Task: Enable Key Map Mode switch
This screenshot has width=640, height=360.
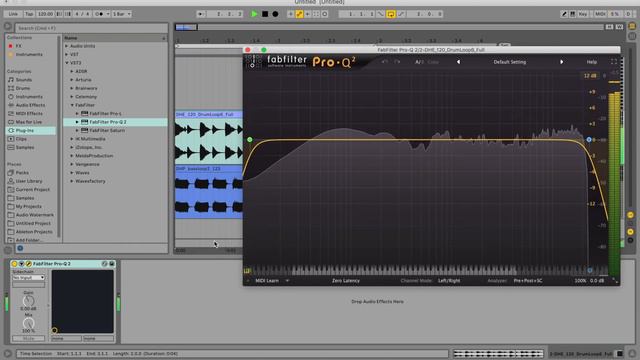Action: click(x=582, y=14)
